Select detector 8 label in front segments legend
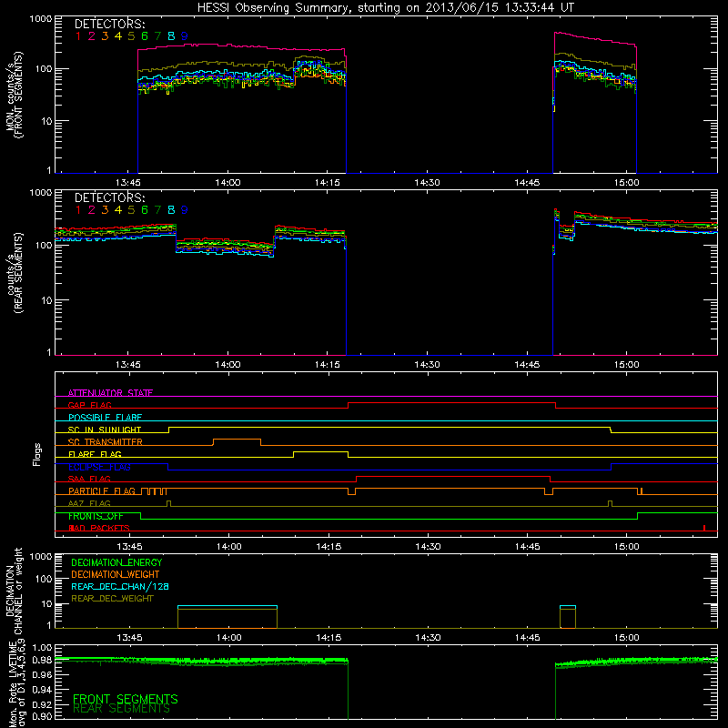 (x=171, y=36)
